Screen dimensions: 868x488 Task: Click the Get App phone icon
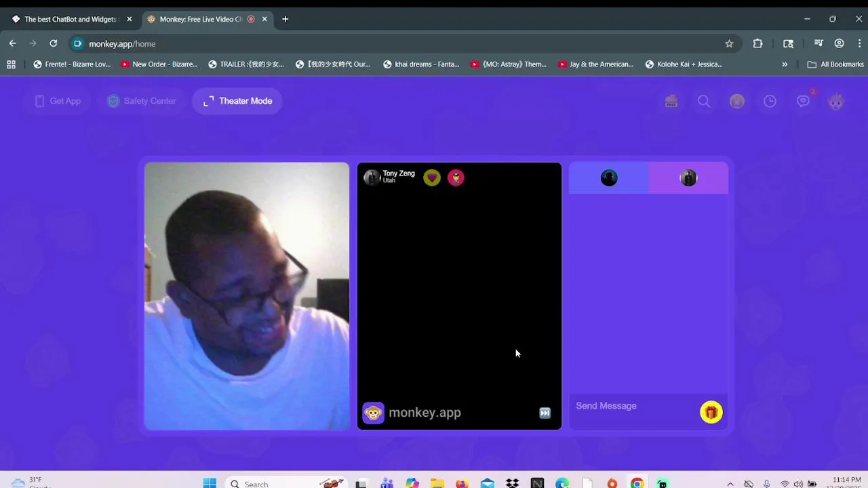point(39,101)
